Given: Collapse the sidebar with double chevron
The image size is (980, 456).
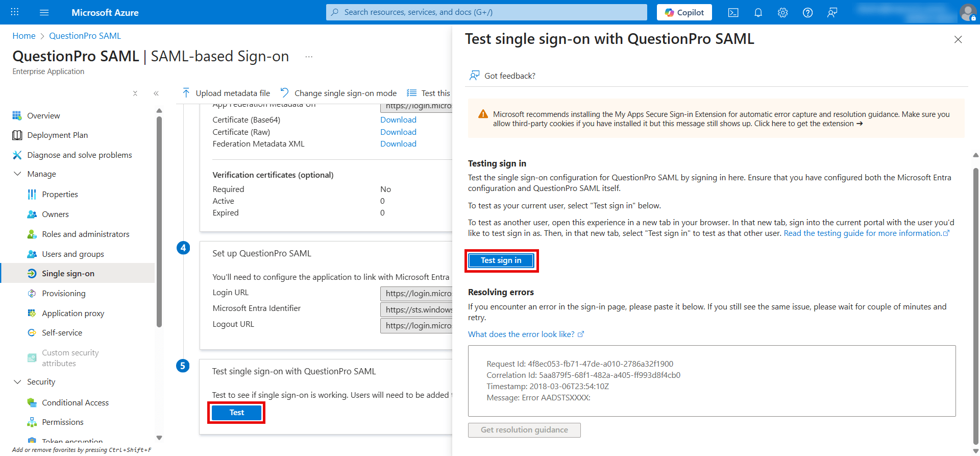Looking at the screenshot, I should [x=156, y=93].
